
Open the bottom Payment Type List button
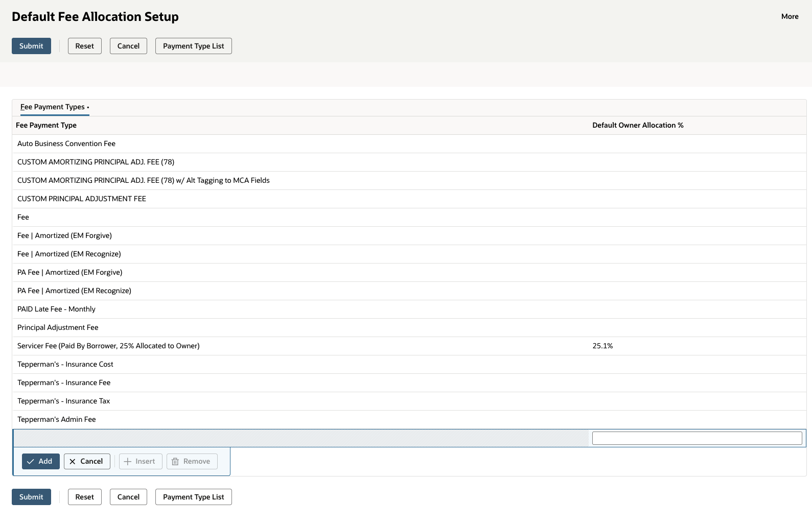(x=194, y=497)
